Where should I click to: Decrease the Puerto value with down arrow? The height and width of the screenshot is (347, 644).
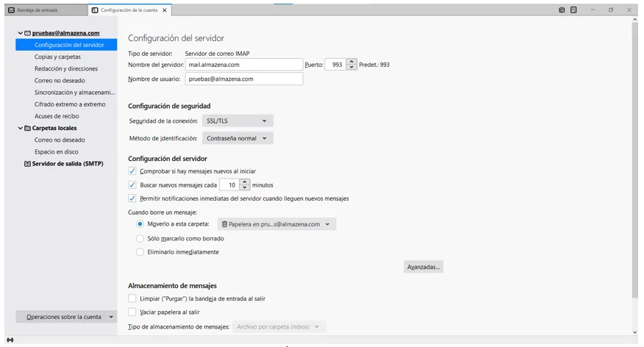click(351, 68)
